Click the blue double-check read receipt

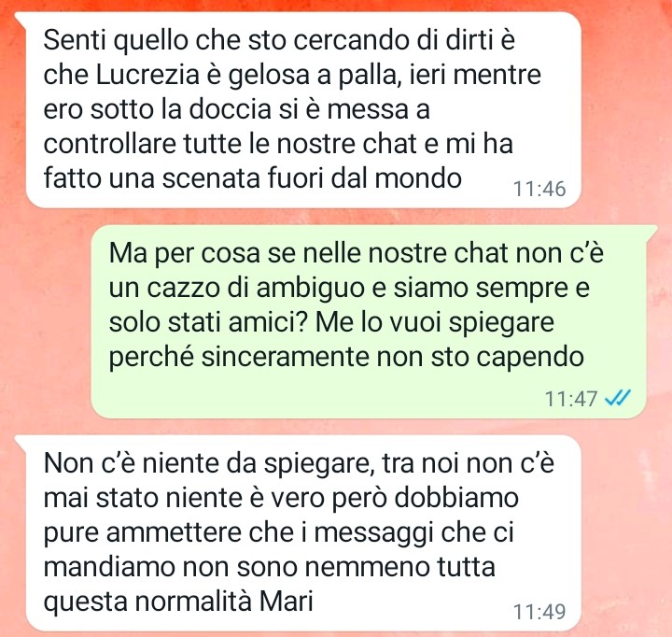click(618, 398)
